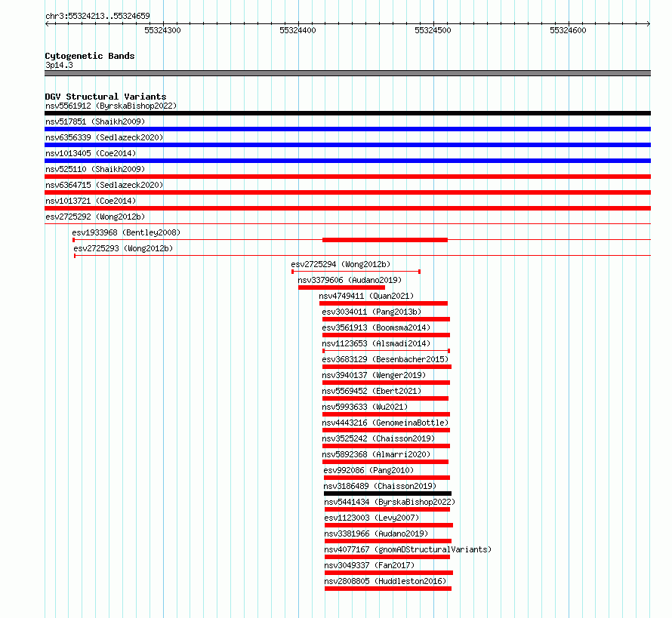Open the esv2725292 (Wong2012b) label

coord(95,217)
